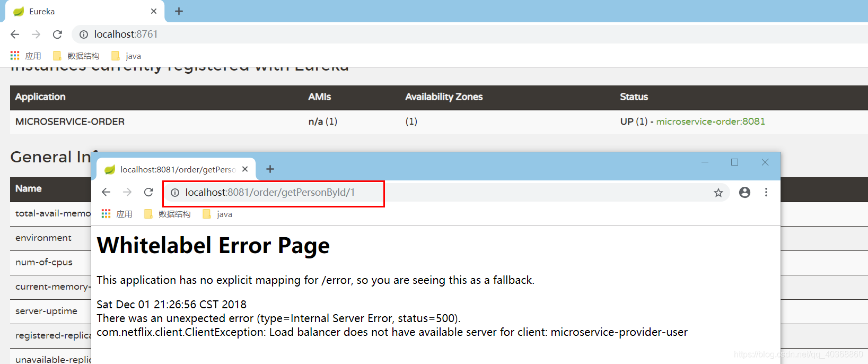Open the user profile icon
The image size is (868, 364).
(744, 192)
